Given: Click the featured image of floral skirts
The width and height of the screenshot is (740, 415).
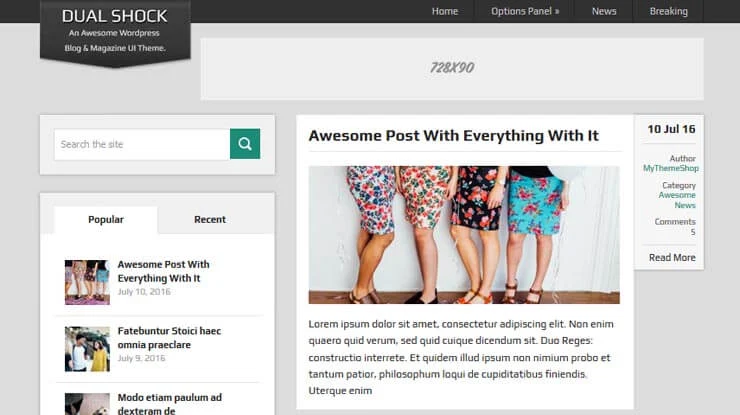Looking at the screenshot, I should point(464,235).
